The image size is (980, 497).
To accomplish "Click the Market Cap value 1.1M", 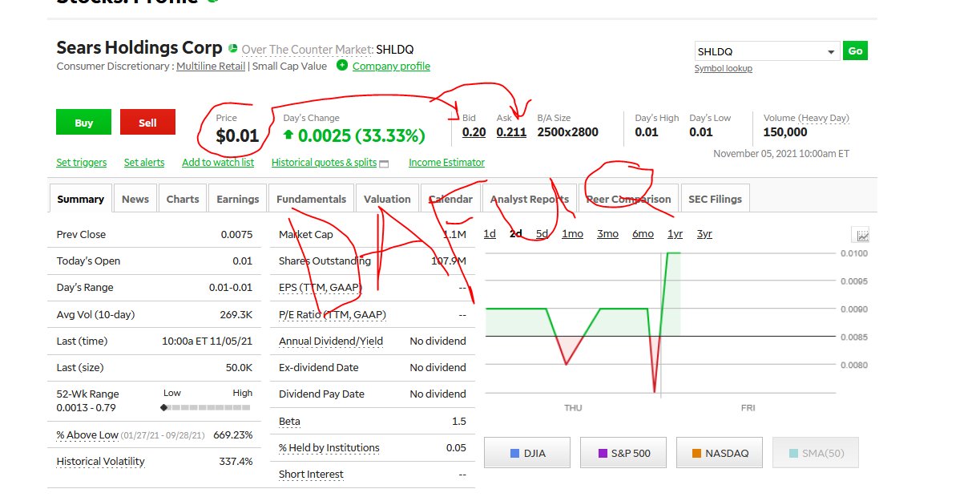I will (x=454, y=235).
